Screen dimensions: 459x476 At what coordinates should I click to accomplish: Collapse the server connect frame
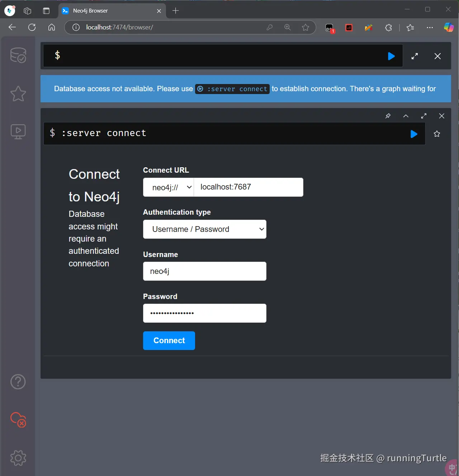(x=406, y=116)
